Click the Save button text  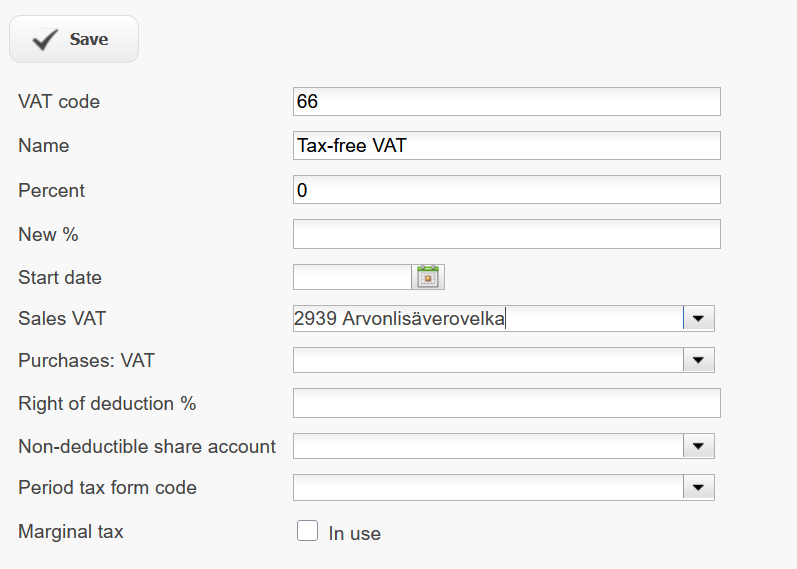pyautogui.click(x=89, y=39)
